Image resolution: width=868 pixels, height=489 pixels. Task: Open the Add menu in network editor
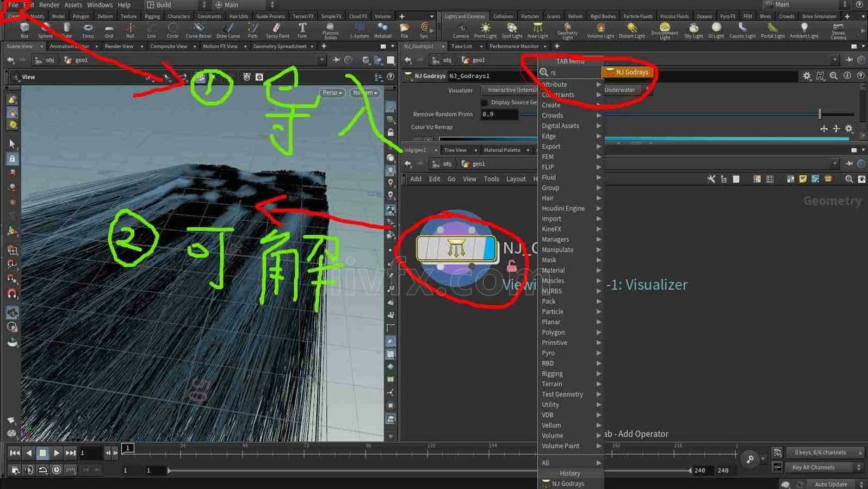tap(416, 179)
